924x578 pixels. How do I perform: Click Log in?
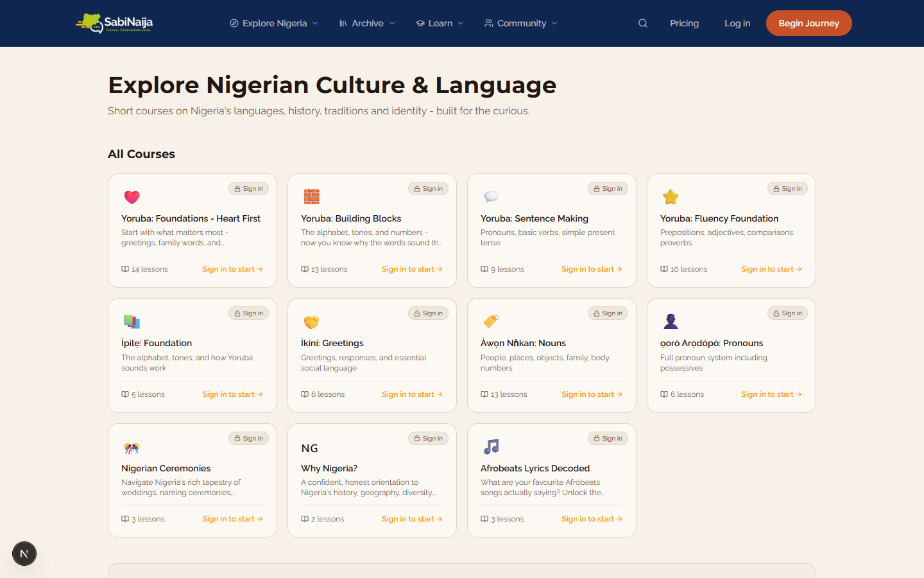[x=737, y=23]
